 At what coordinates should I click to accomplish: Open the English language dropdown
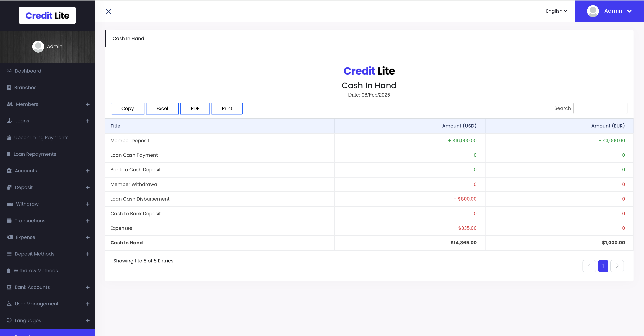(556, 11)
